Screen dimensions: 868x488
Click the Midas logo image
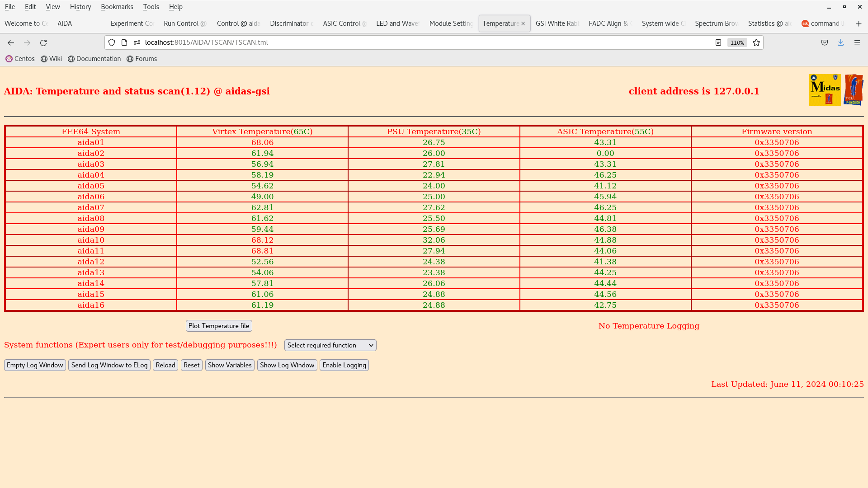(825, 90)
